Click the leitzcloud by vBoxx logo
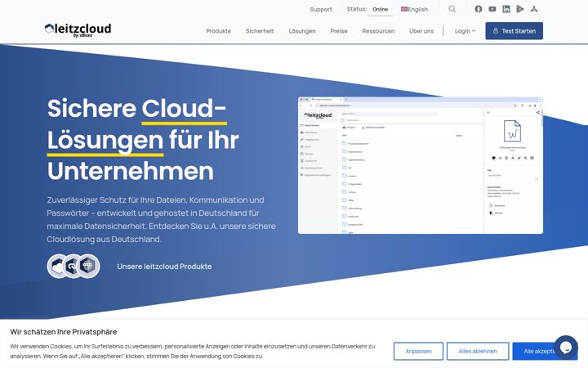Screen dimensions: 588x368 coord(78,29)
